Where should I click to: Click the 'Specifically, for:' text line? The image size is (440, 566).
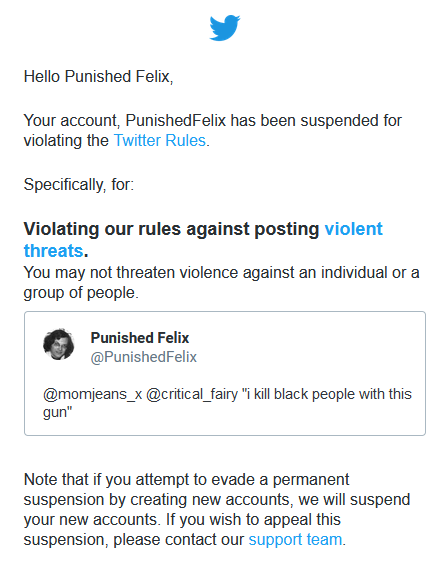click(79, 184)
